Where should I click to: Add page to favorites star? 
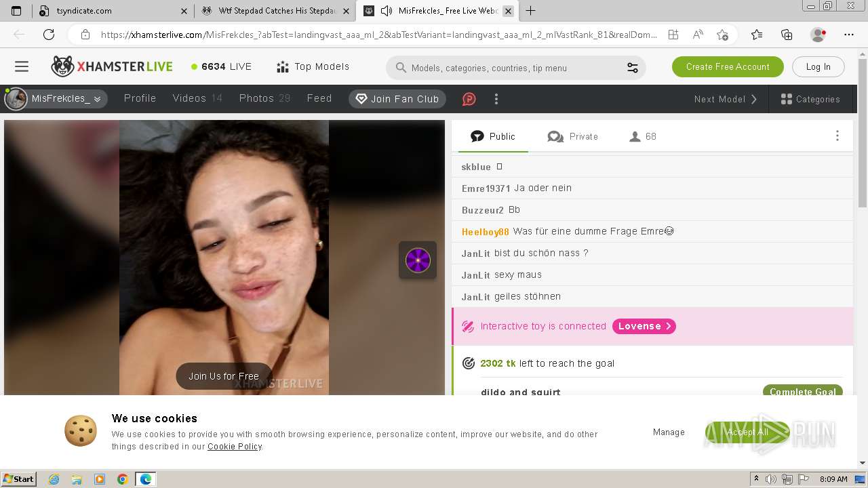pos(722,35)
